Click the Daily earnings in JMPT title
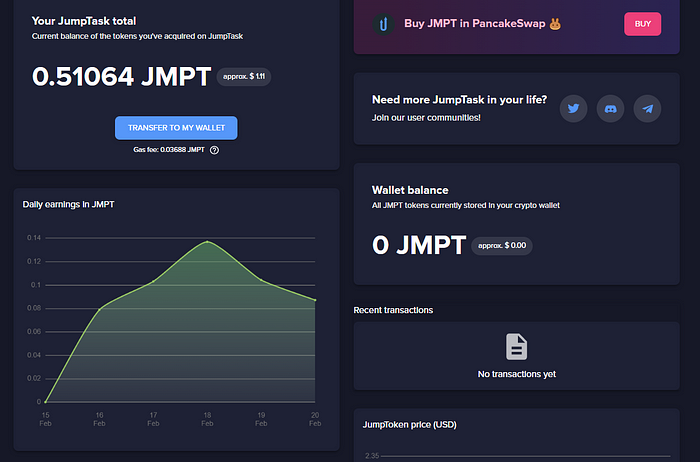This screenshot has height=462, width=700. click(x=68, y=204)
